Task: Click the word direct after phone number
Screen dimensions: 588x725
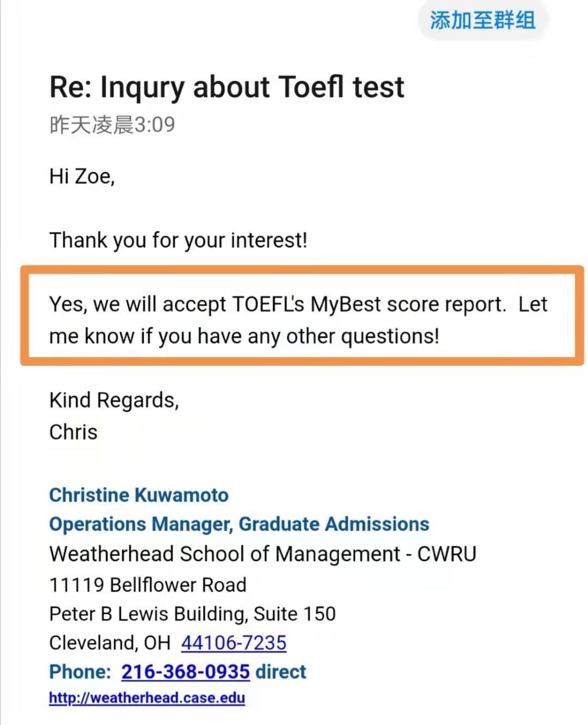Action: (281, 672)
